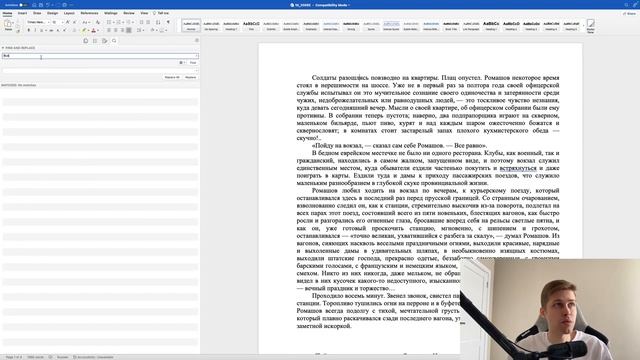Image resolution: width=640 pixels, height=360 pixels.
Task: Center the text
Action: [116, 30]
